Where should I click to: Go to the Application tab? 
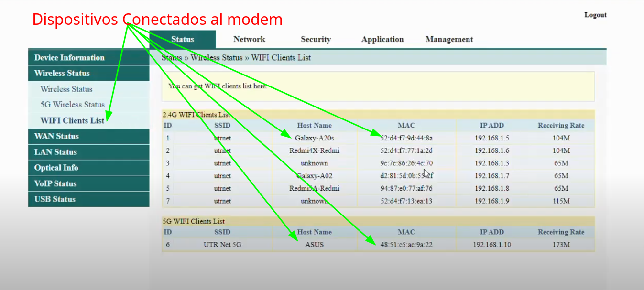382,39
